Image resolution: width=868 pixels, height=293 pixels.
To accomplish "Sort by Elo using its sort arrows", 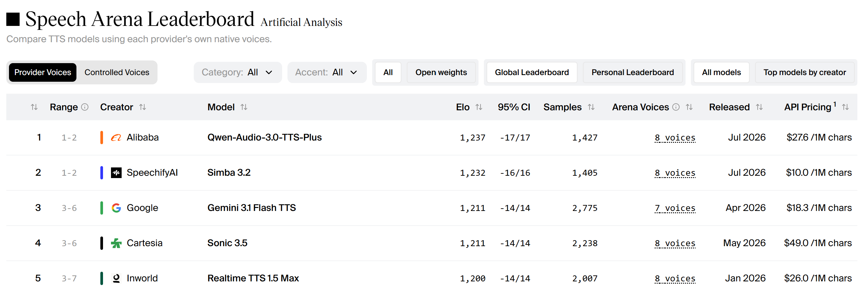I will (479, 107).
